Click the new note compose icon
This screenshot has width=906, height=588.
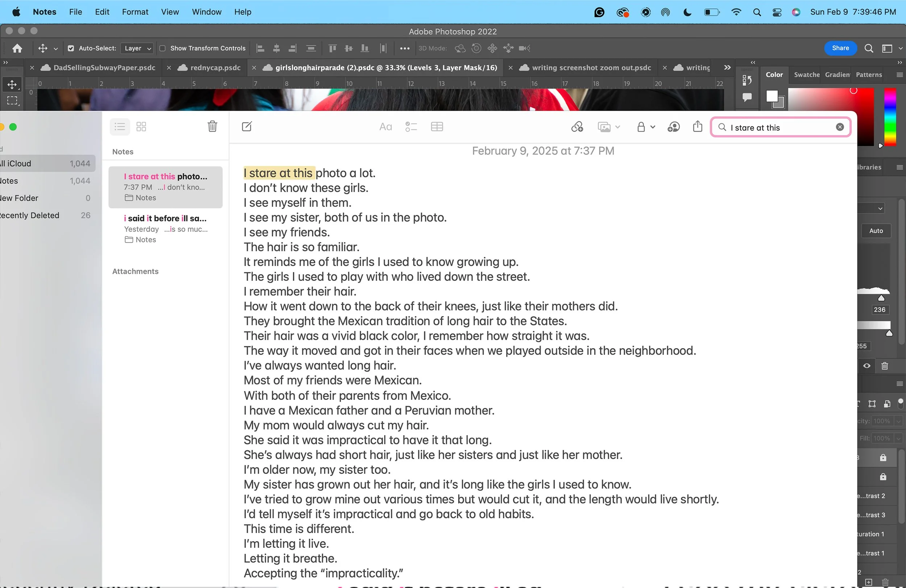pos(247,127)
